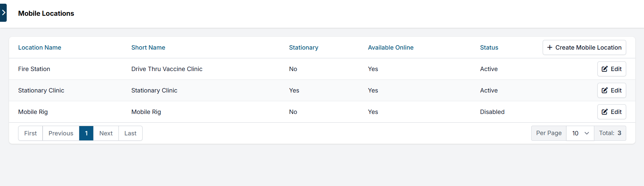Click the pencil icon for Fire Station
644x186 pixels.
[x=604, y=69]
